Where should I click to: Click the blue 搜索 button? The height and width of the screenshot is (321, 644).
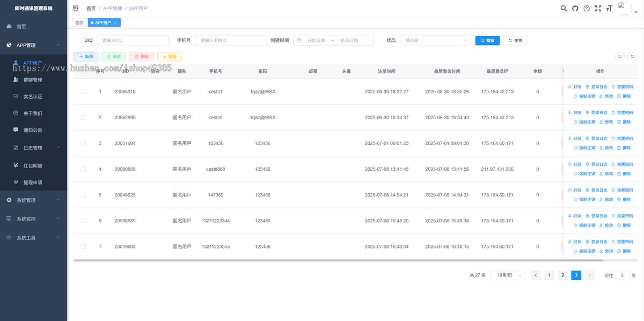pyautogui.click(x=488, y=40)
